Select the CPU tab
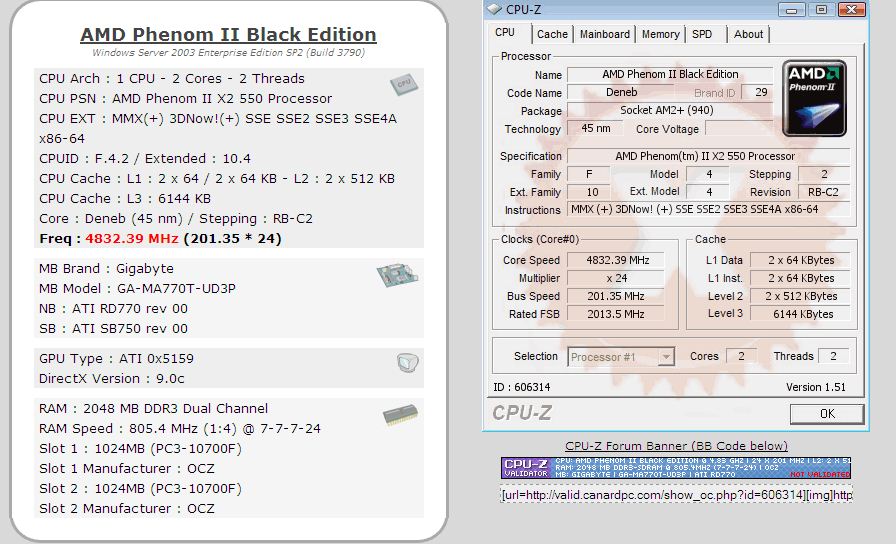 [505, 33]
